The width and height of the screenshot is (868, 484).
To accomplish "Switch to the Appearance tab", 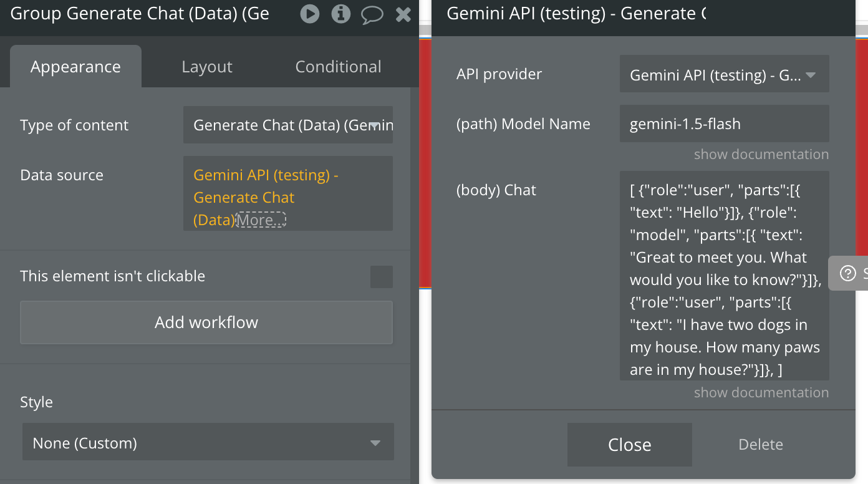I will tap(75, 67).
